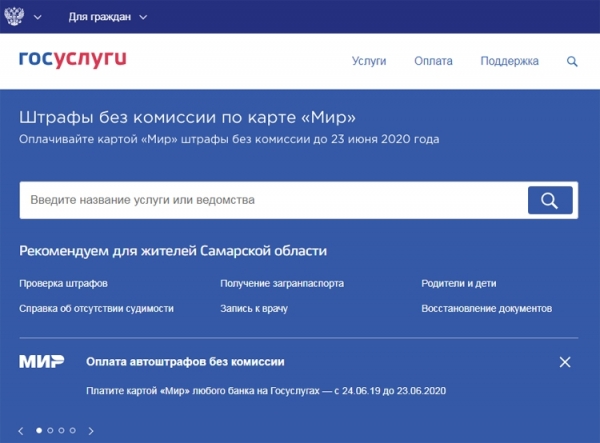The height and width of the screenshot is (443, 600).
Task: Open Восстановление документов link
Action: pos(487,309)
